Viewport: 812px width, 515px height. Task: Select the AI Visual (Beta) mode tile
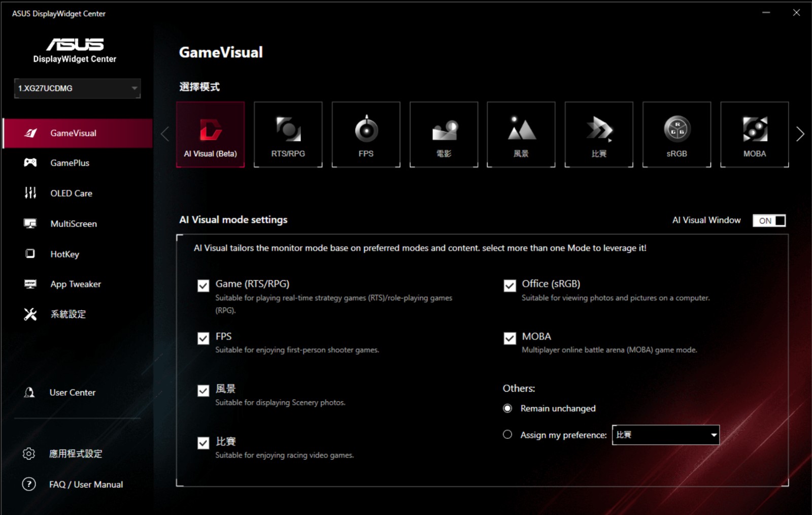(x=210, y=135)
